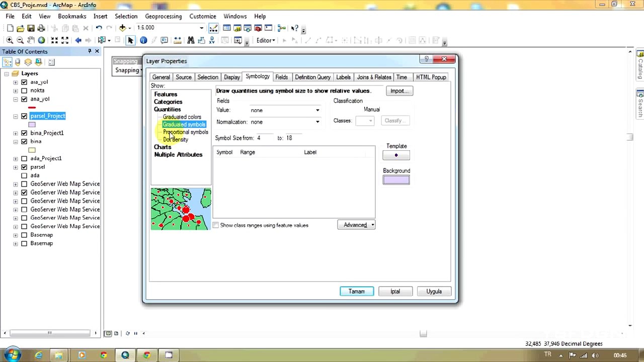Click the Import... button
The image size is (644, 362).
tap(399, 91)
